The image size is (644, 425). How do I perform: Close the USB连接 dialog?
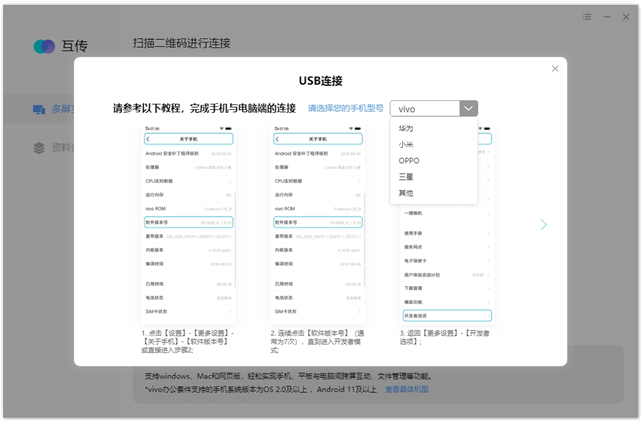555,68
